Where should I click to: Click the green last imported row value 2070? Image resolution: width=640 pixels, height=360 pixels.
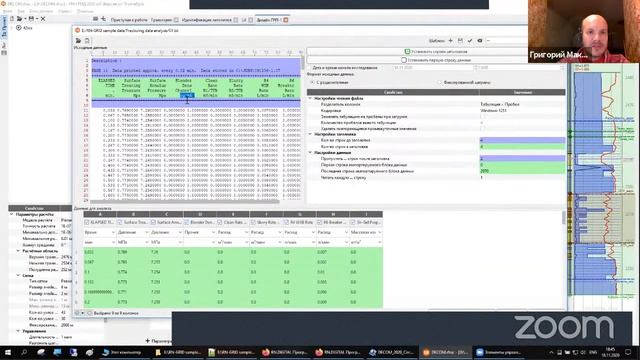tap(522, 171)
